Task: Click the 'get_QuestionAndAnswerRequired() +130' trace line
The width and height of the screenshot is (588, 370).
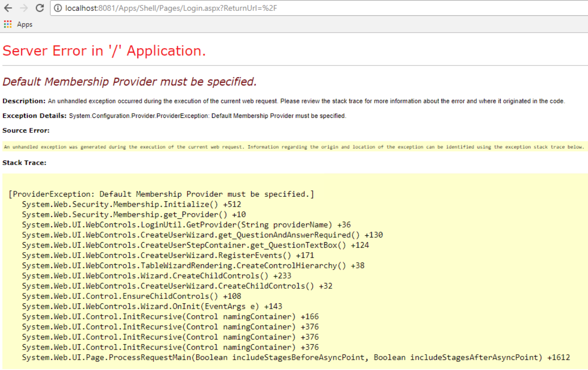Action: pos(202,235)
